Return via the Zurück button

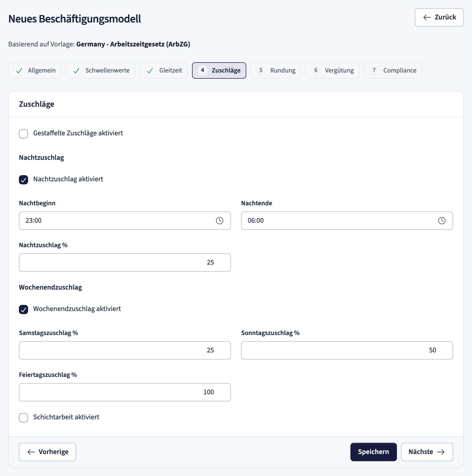(x=439, y=17)
